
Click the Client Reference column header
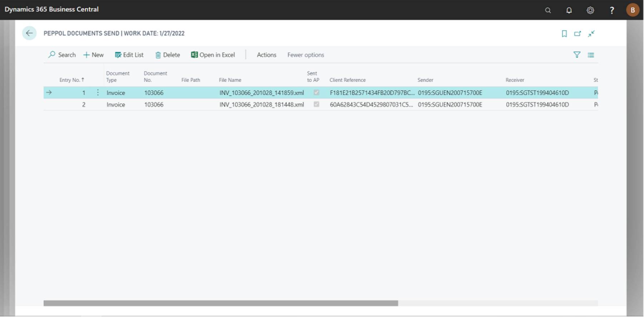[x=347, y=80]
